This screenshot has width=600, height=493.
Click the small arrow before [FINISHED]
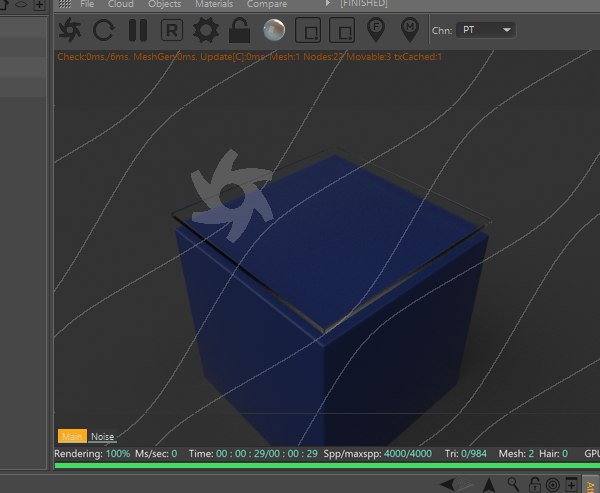pos(328,3)
